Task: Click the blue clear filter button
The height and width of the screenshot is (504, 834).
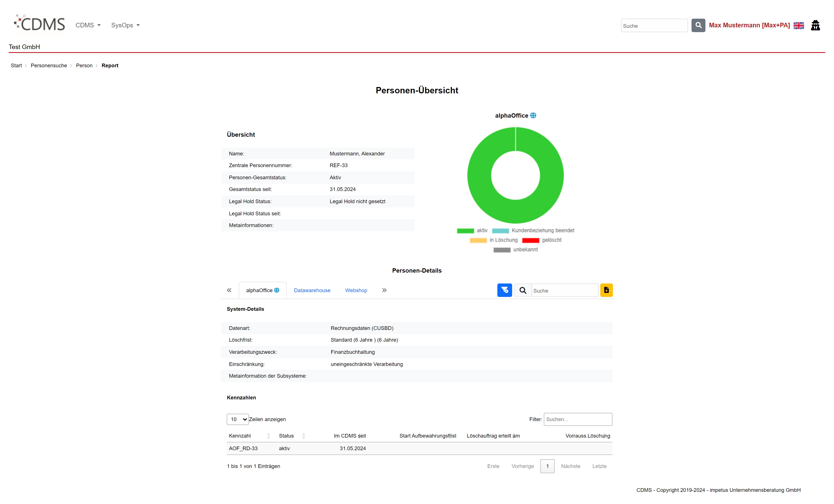Action: tap(504, 290)
